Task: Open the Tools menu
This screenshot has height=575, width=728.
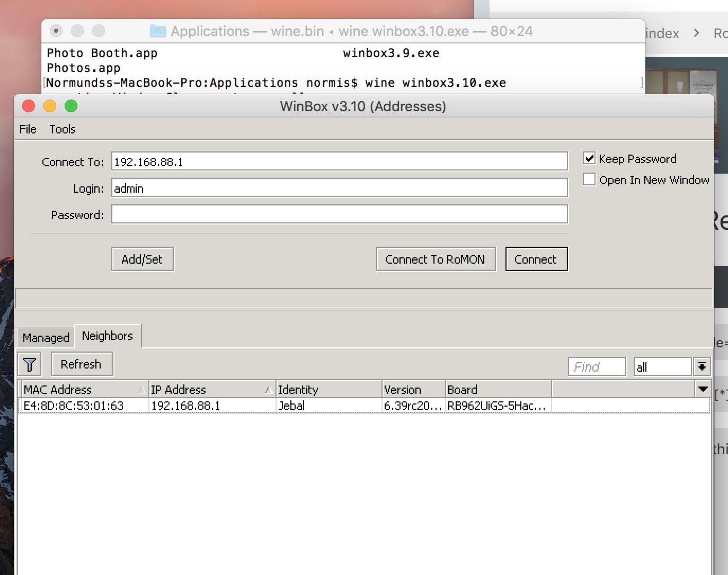Action: click(x=63, y=129)
